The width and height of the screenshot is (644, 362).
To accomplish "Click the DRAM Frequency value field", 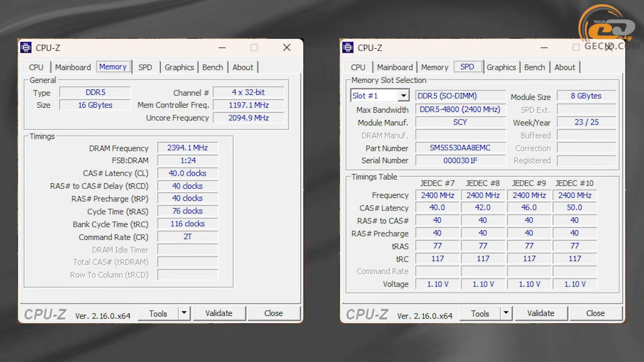I will [x=187, y=148].
